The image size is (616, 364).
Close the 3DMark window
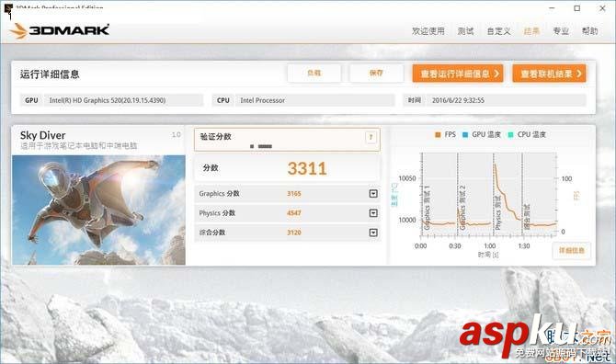click(x=602, y=8)
